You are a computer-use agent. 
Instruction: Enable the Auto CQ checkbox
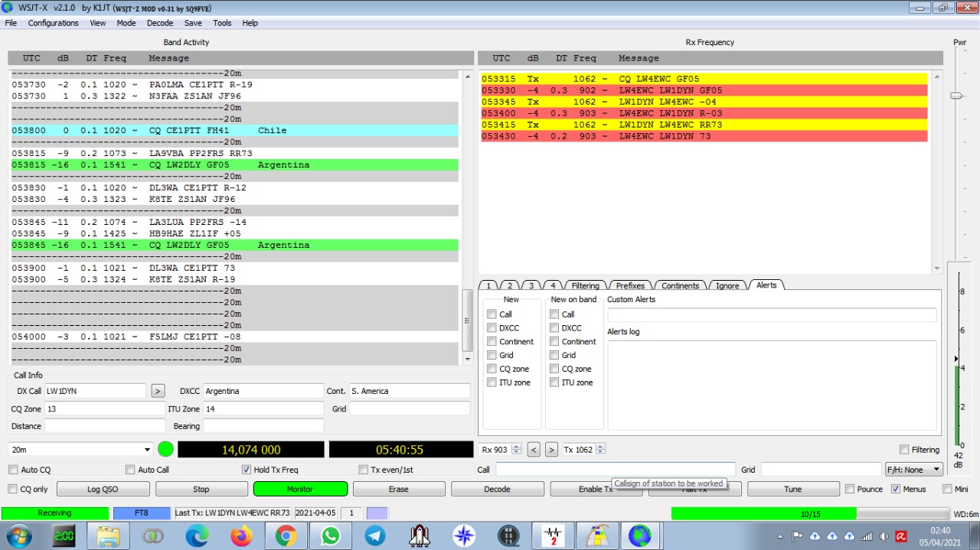click(13, 470)
